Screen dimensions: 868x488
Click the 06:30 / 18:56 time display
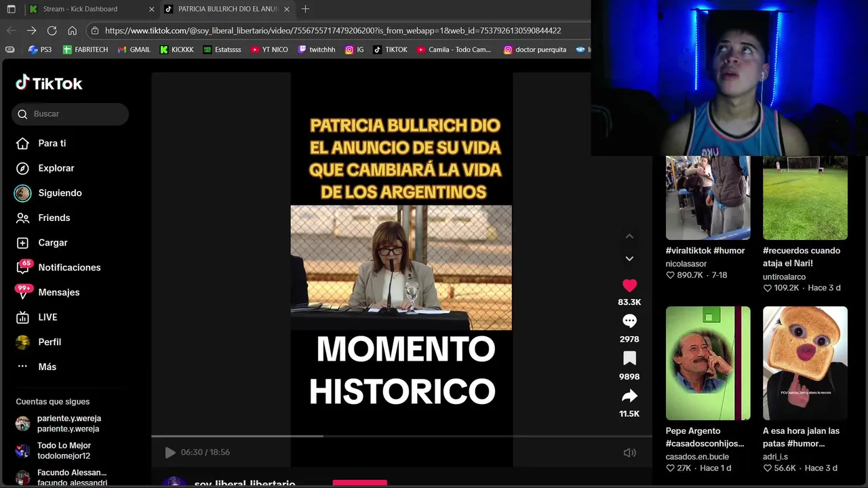coord(205,452)
